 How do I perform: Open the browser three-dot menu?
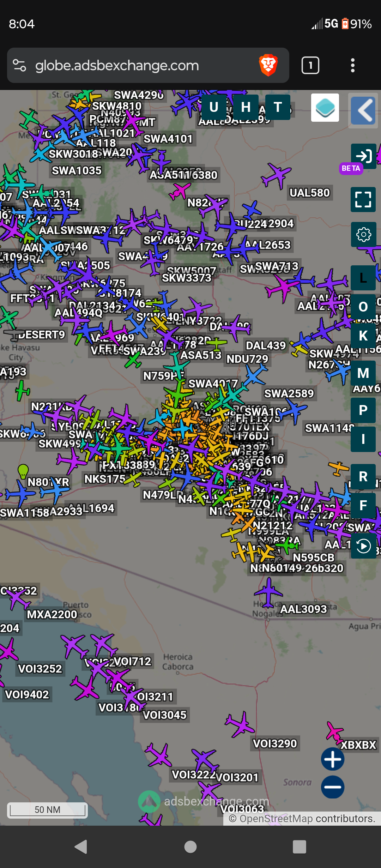pos(352,65)
